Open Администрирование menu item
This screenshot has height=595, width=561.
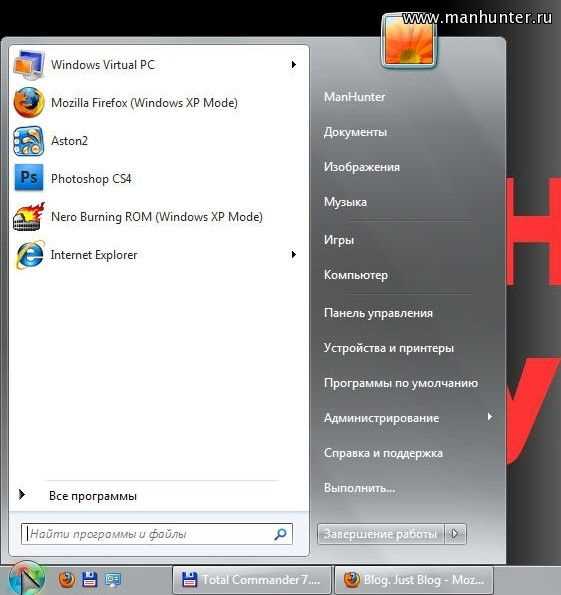381,418
